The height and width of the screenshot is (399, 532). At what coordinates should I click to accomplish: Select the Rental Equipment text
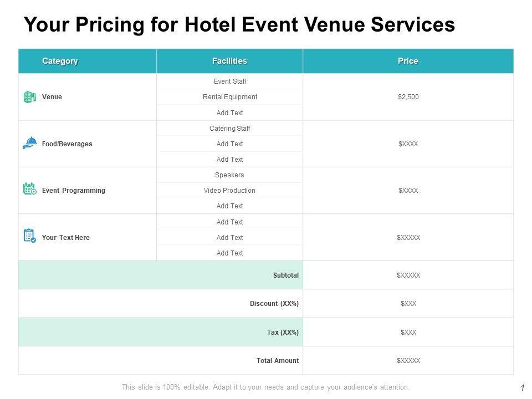pyautogui.click(x=230, y=97)
